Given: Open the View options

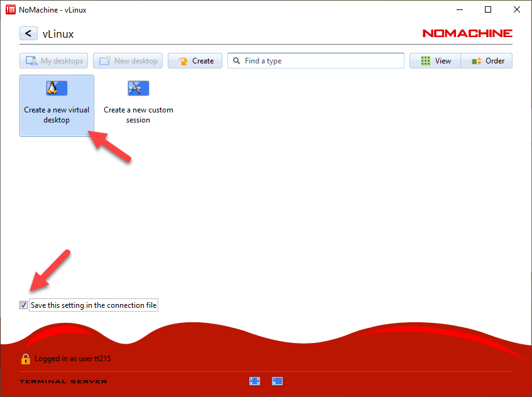Looking at the screenshot, I should (435, 61).
